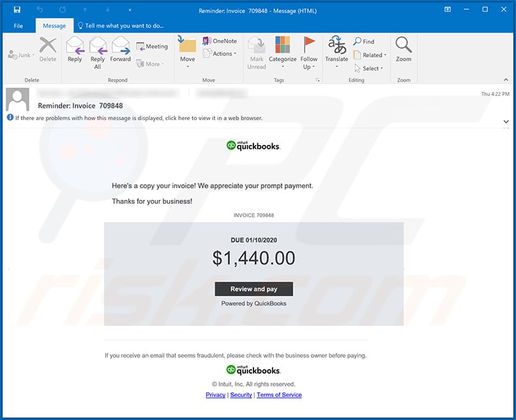Reply with a Meeting
The width and height of the screenshot is (516, 420).
point(152,46)
